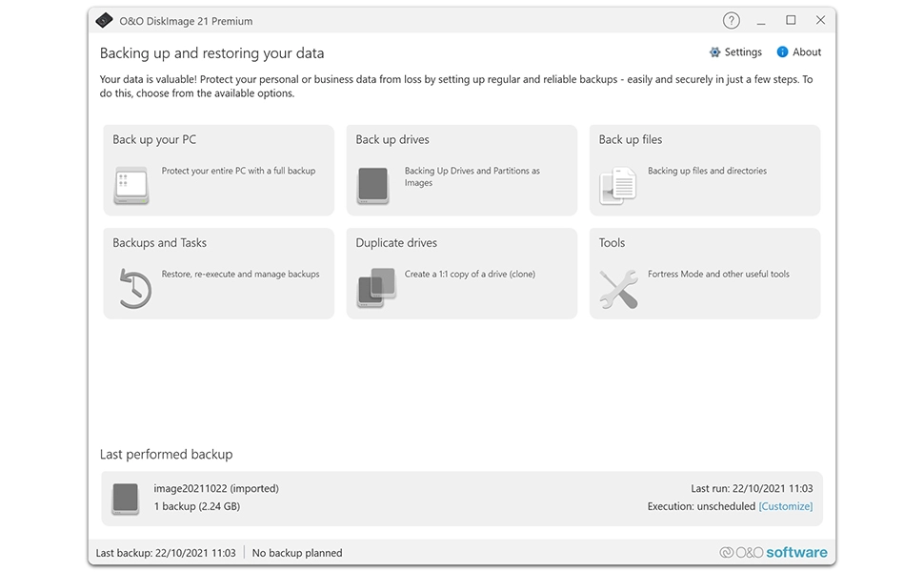Viewport: 924px width, 572px height.
Task: Open the Customize link for execution scheduling
Action: 785,506
